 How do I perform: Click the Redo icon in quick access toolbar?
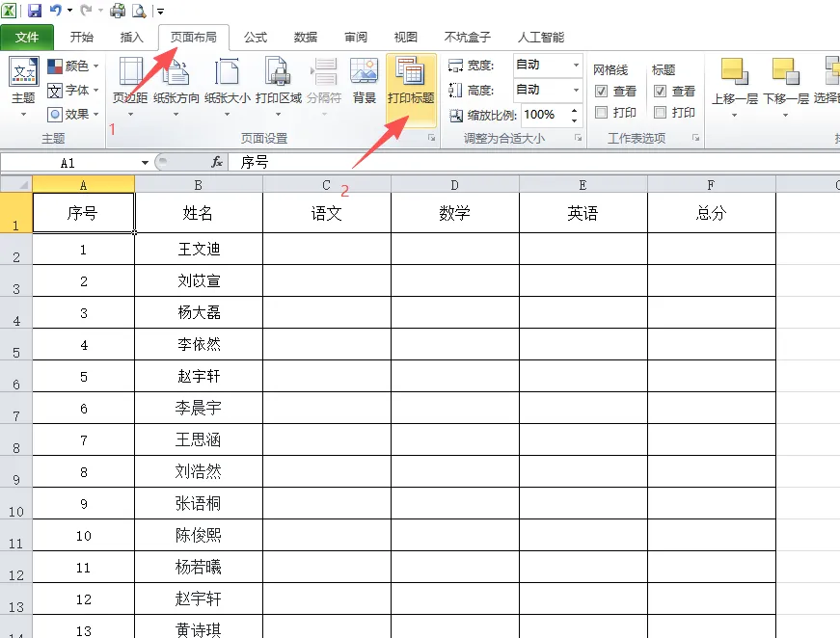(x=86, y=10)
